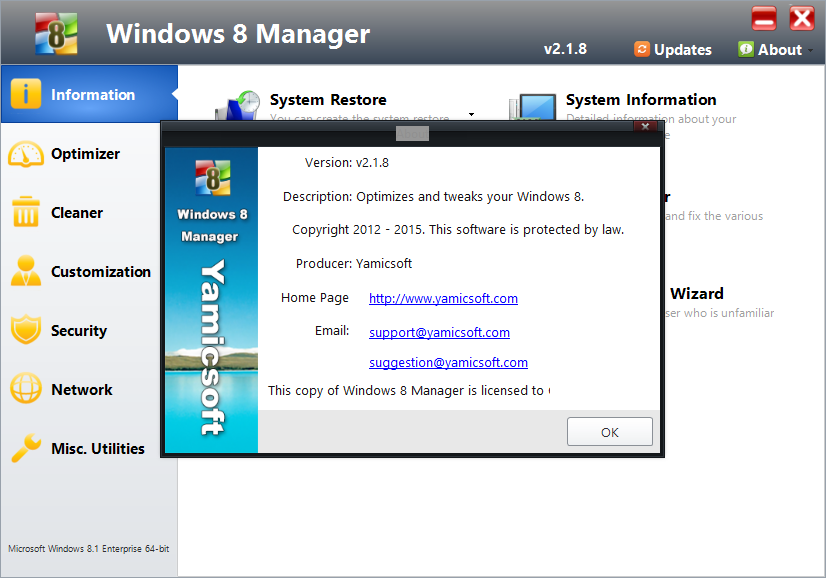Click OK in the About dialog
The height and width of the screenshot is (578, 826).
point(609,432)
